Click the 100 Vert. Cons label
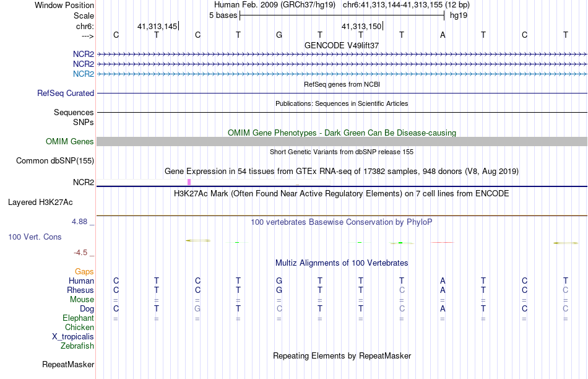 (x=35, y=237)
